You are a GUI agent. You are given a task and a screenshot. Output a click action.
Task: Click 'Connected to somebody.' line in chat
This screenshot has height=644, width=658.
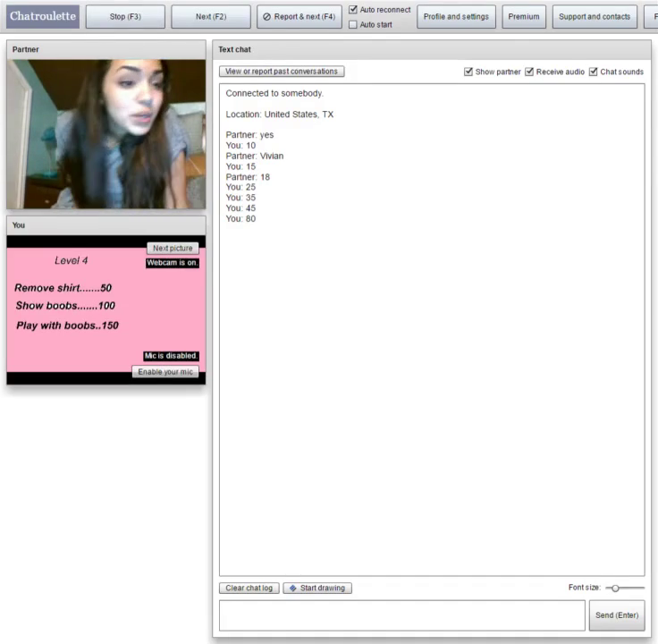click(274, 93)
